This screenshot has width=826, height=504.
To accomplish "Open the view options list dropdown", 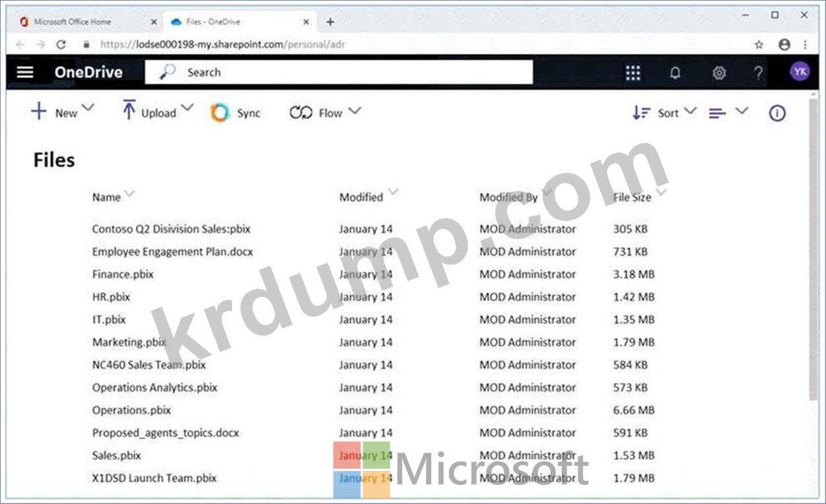I will [x=728, y=113].
